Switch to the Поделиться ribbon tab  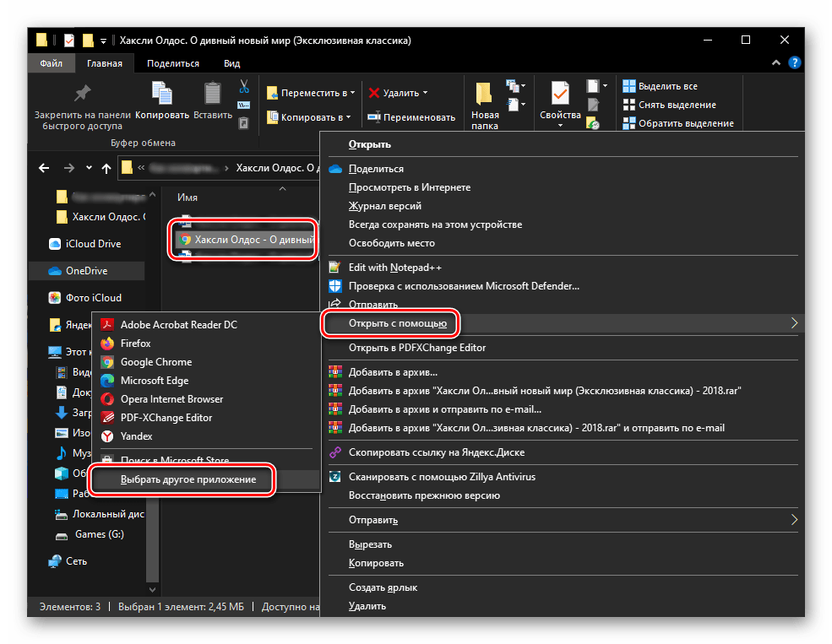(173, 63)
